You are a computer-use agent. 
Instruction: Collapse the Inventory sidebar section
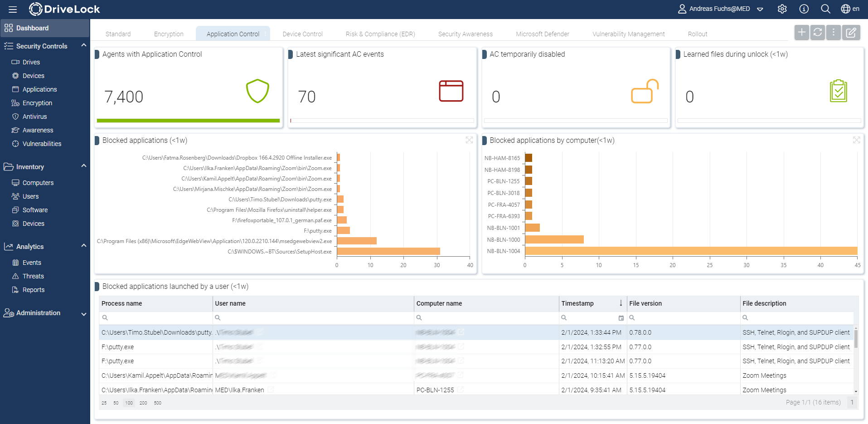click(x=83, y=166)
